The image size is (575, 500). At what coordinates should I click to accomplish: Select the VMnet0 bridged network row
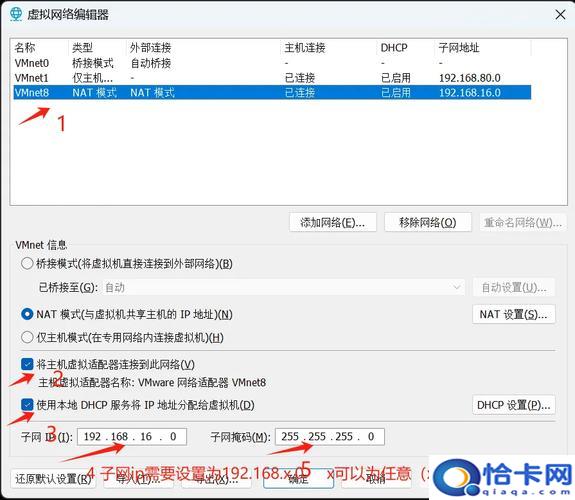272,63
